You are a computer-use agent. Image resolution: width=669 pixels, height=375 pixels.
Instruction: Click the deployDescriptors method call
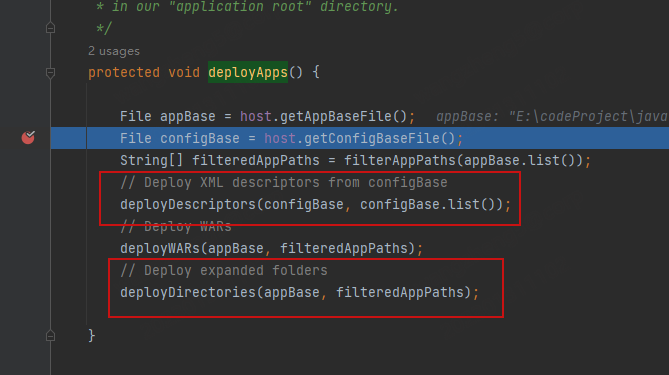[x=188, y=204]
